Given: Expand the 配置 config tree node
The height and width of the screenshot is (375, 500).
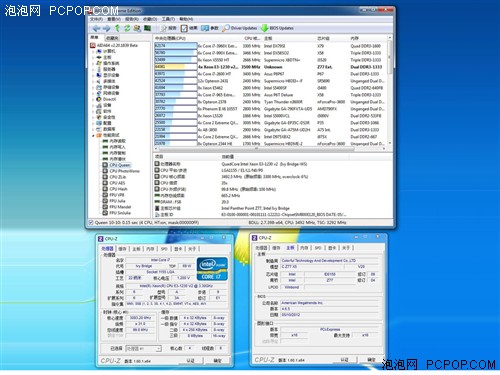Looking at the screenshot, I should (93, 123).
